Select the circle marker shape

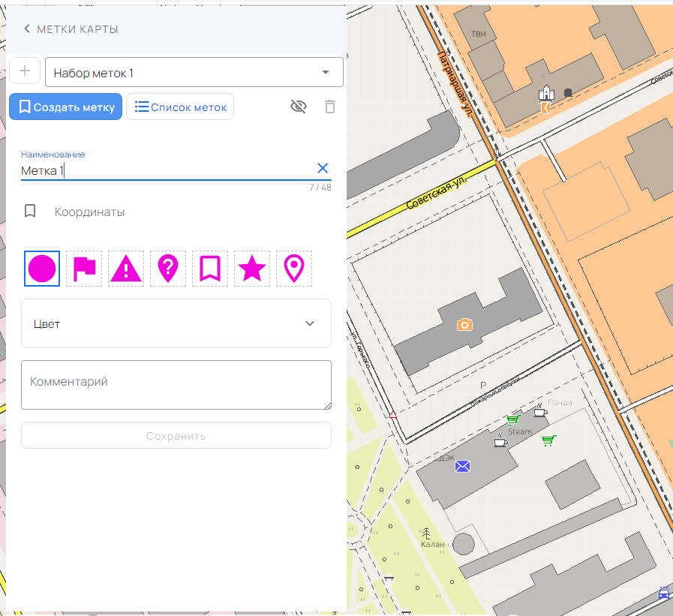(x=41, y=269)
